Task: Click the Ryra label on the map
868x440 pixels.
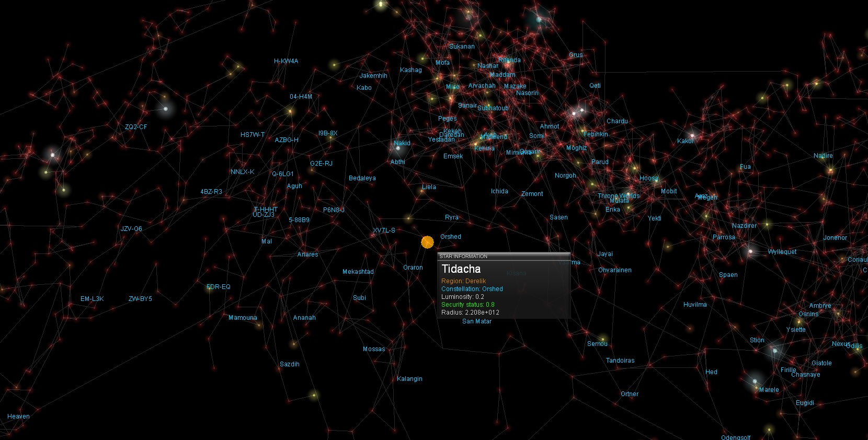Action: [452, 217]
